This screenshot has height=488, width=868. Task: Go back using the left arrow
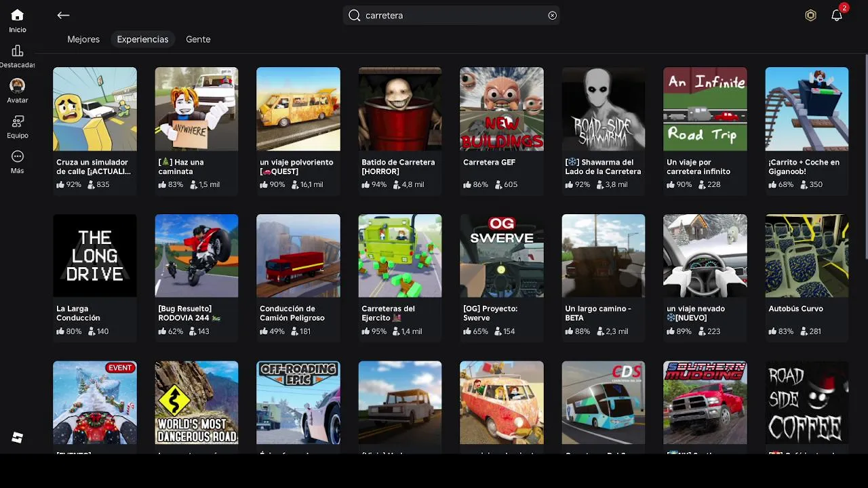tap(63, 15)
